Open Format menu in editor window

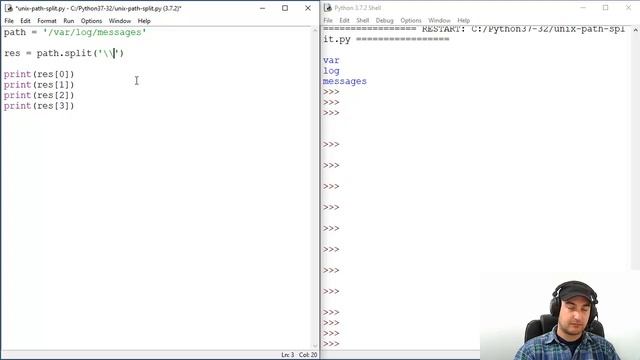(x=47, y=21)
